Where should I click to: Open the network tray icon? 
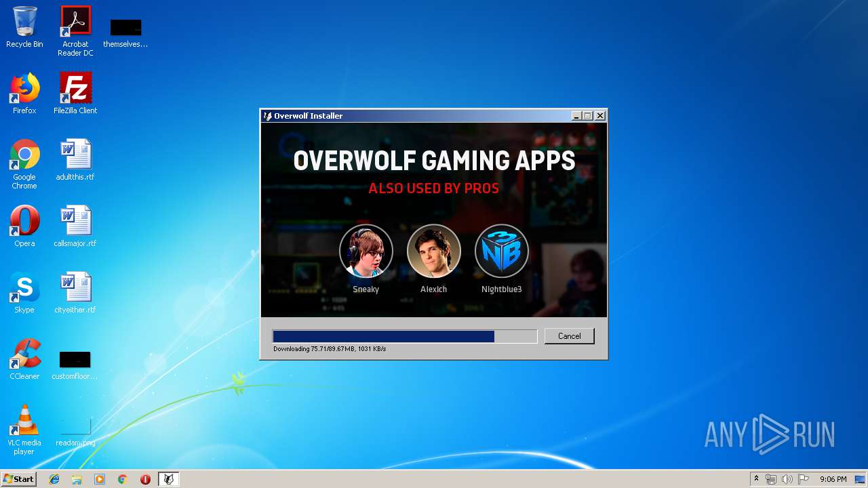coord(771,479)
